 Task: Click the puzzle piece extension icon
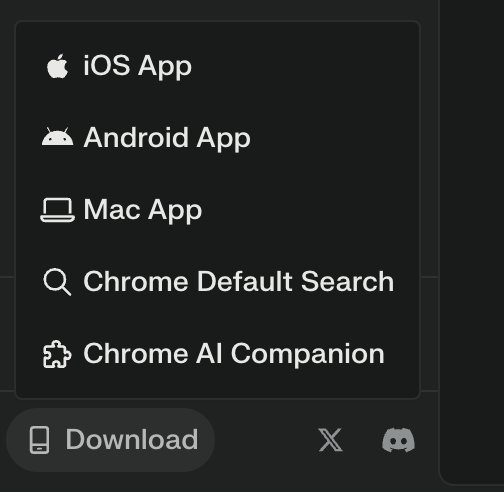(57, 354)
